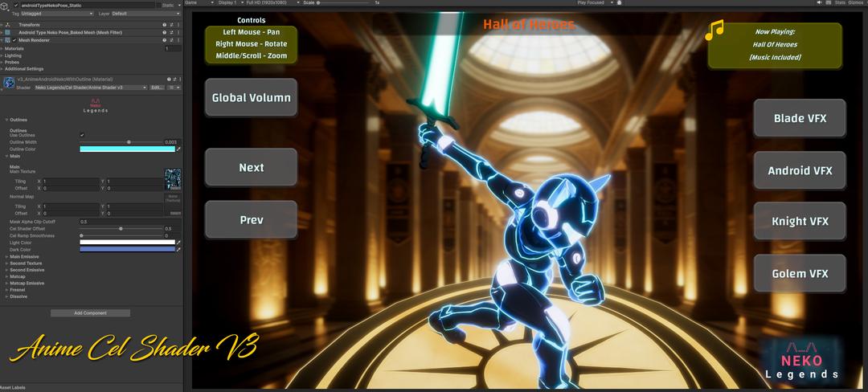Click the Light Color eyedropper icon
This screenshot has width=868, height=392.
click(x=178, y=242)
